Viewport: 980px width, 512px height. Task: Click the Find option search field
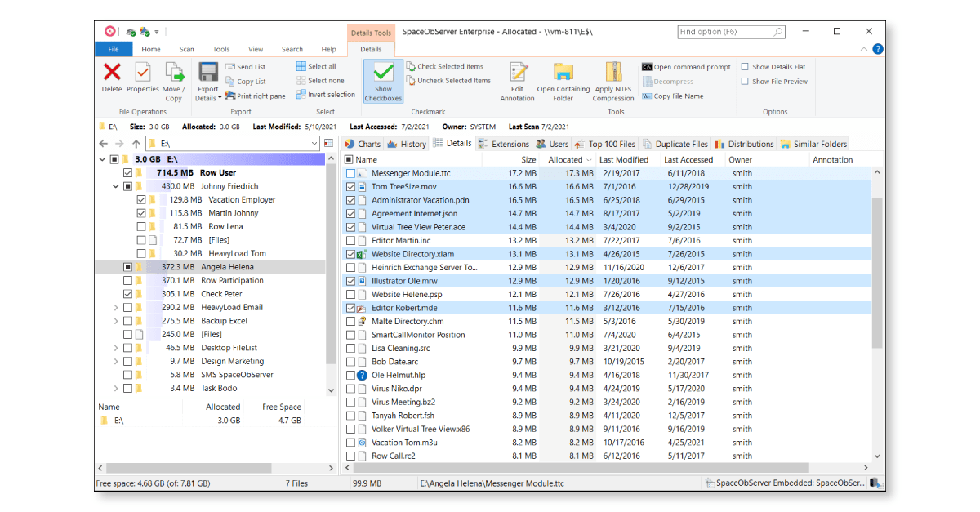[732, 32]
